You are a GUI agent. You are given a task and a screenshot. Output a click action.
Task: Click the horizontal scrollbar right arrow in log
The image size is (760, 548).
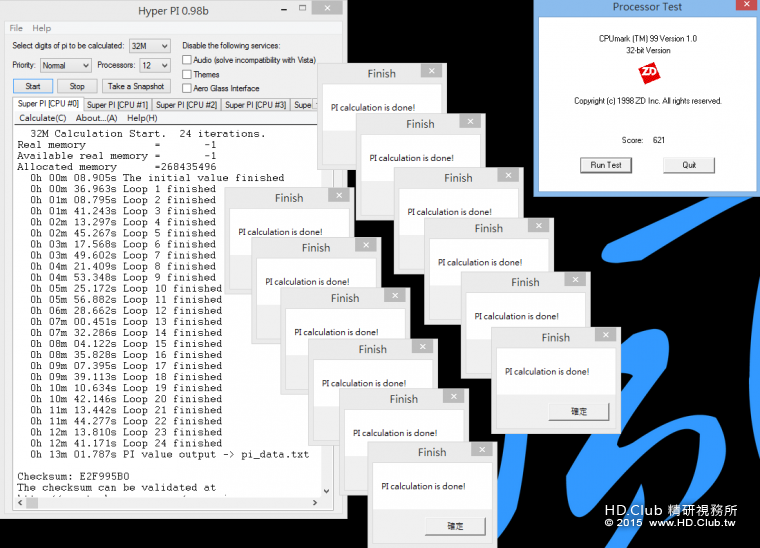(315, 503)
